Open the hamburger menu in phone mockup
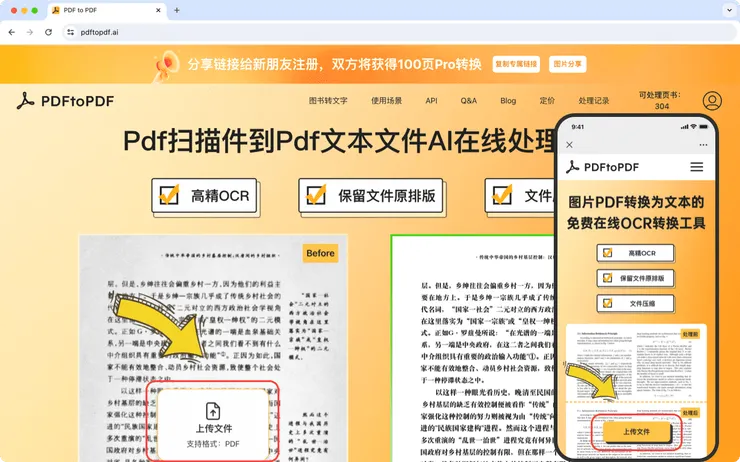 pos(697,167)
